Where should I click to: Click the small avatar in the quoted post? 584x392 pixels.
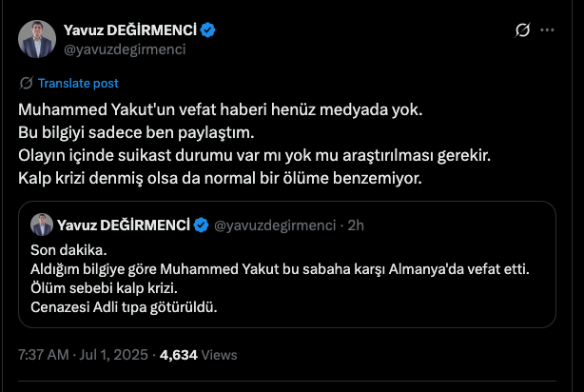pos(42,225)
